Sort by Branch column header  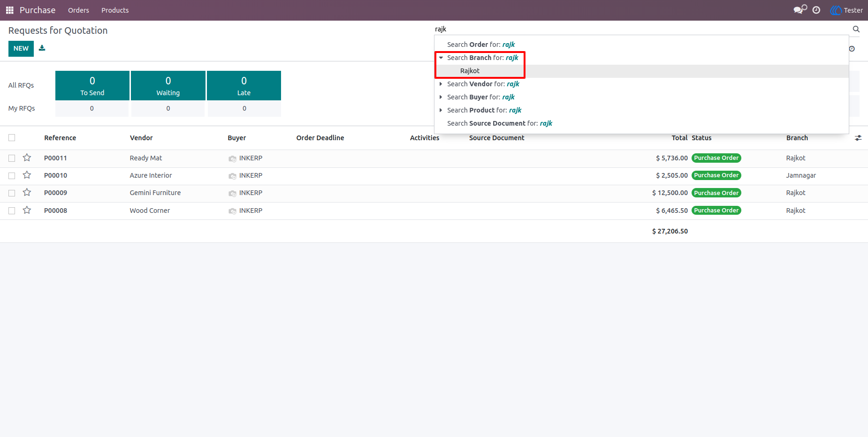click(797, 138)
